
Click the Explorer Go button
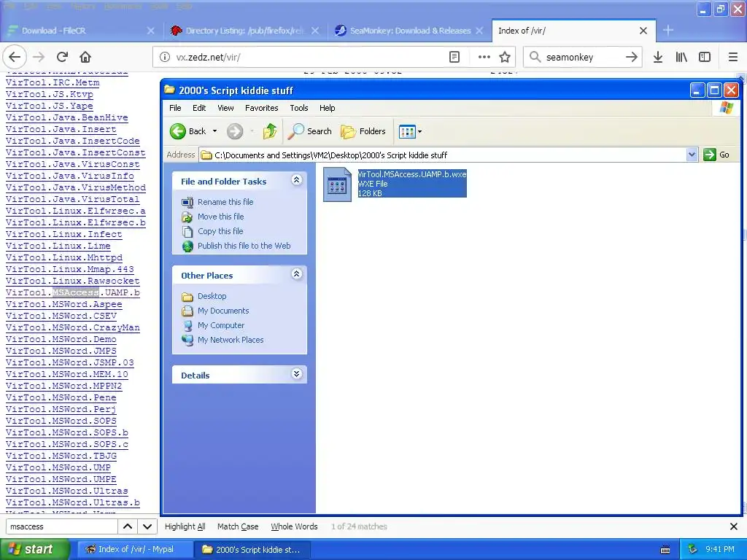[x=717, y=155]
